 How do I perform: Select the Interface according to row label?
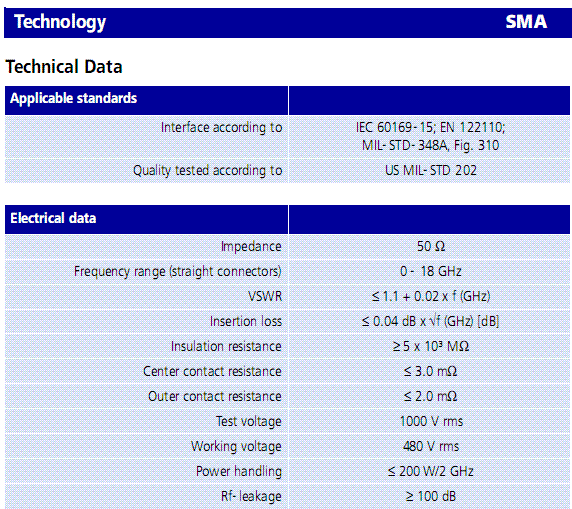click(221, 127)
